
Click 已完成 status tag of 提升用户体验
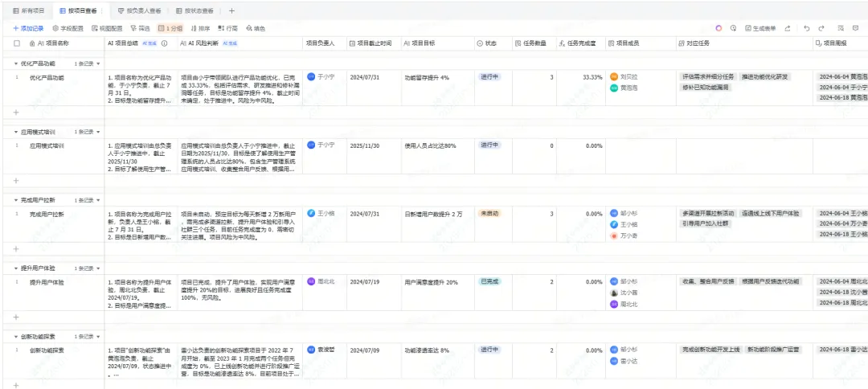click(x=490, y=281)
